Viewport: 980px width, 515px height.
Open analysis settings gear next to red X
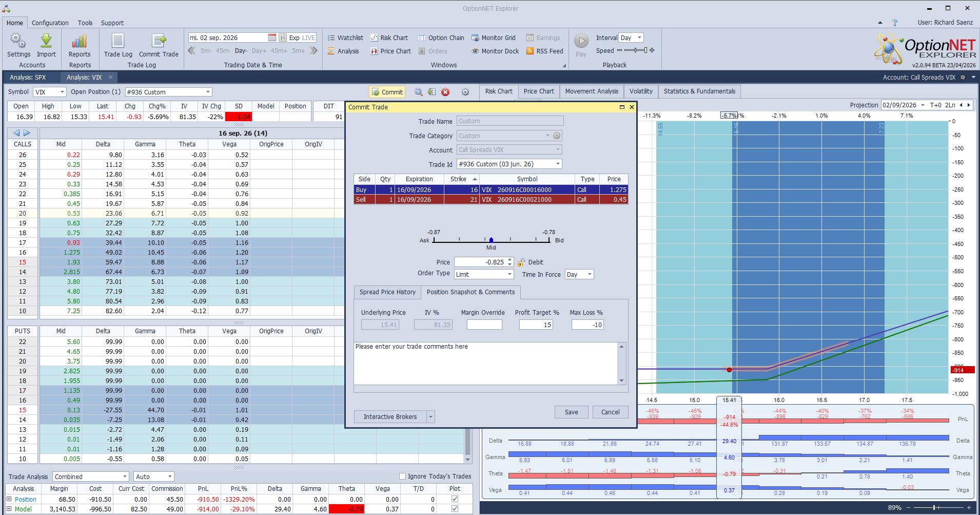(465, 92)
